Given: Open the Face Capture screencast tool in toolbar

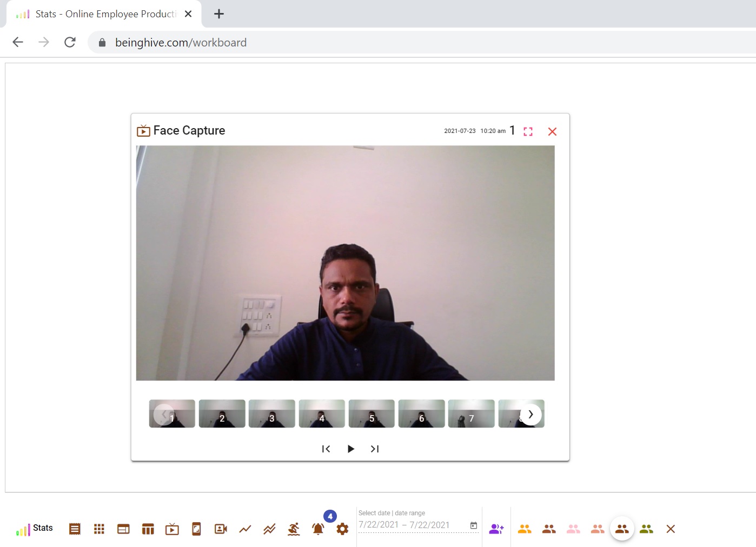Looking at the screenshot, I should pyautogui.click(x=172, y=529).
